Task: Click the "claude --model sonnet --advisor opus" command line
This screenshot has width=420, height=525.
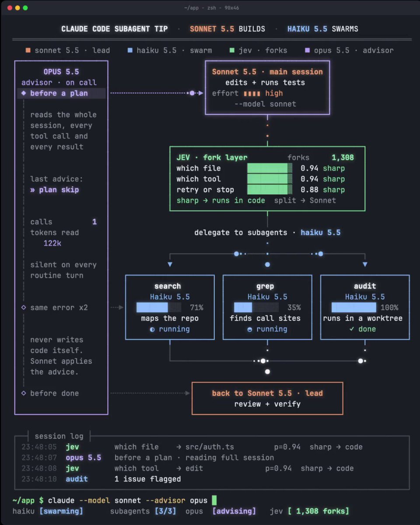Action: [128, 500]
